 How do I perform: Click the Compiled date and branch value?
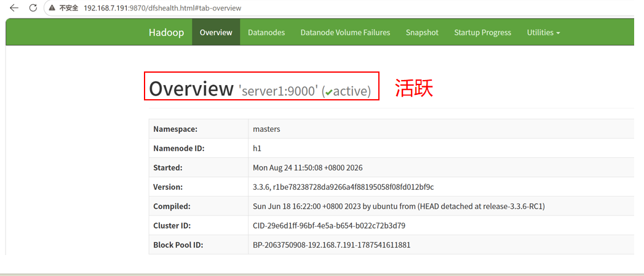[x=399, y=206]
